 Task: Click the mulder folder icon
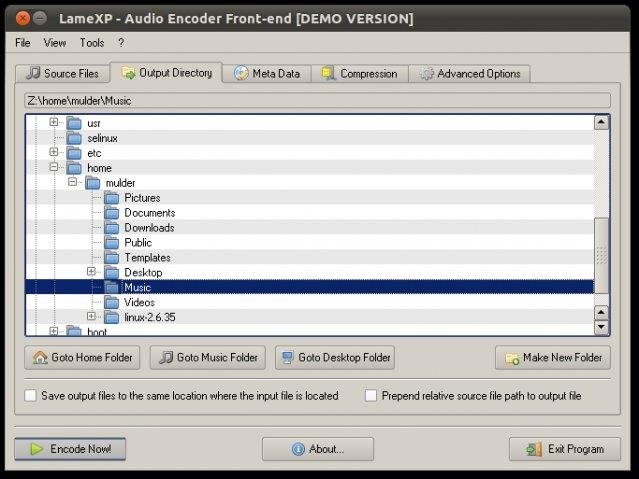coord(93,183)
